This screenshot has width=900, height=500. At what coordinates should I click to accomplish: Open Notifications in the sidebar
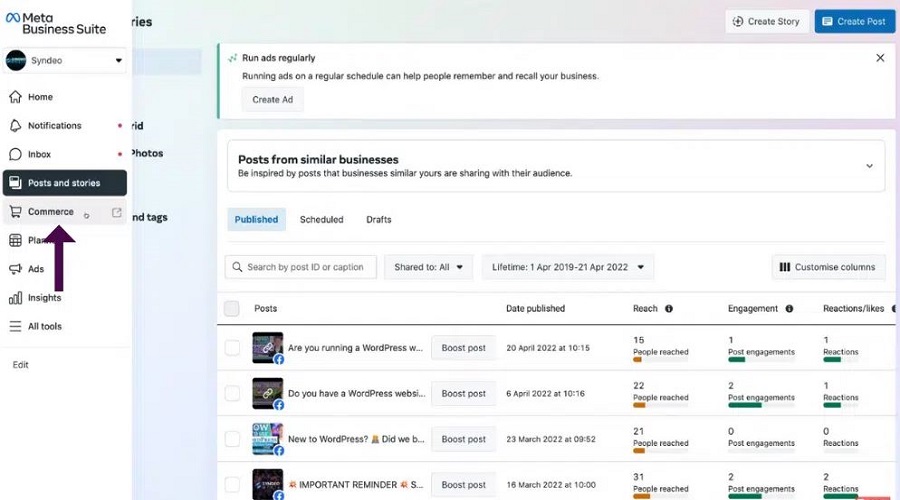click(65, 126)
